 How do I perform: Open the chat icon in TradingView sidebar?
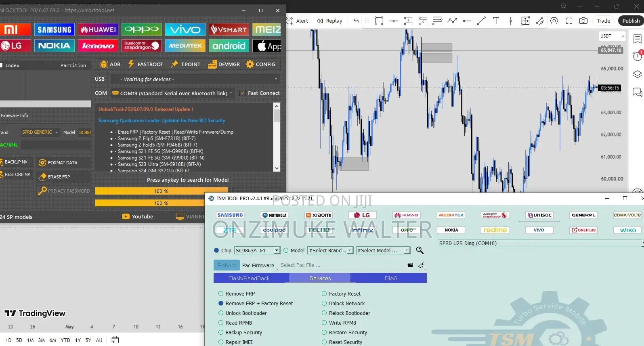coord(638,92)
